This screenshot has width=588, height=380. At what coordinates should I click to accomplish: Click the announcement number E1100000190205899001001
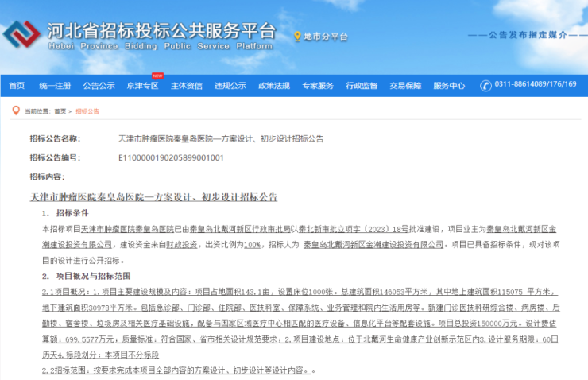coord(171,158)
